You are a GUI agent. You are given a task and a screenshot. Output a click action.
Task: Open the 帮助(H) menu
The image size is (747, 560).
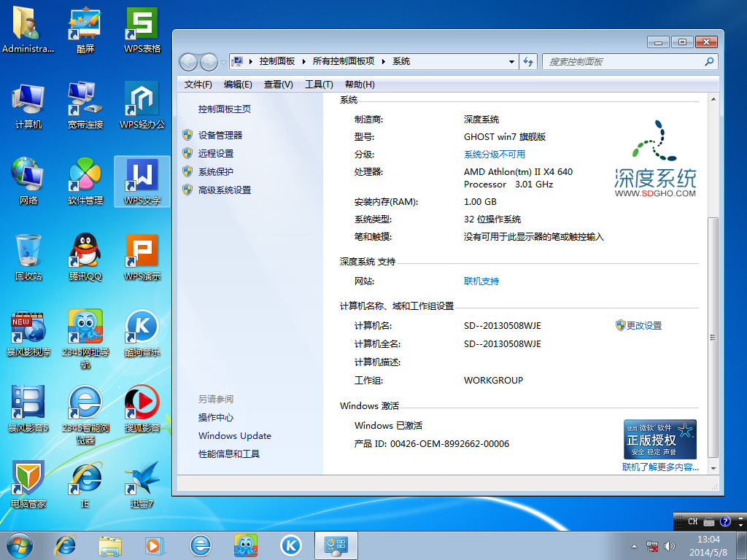360,85
